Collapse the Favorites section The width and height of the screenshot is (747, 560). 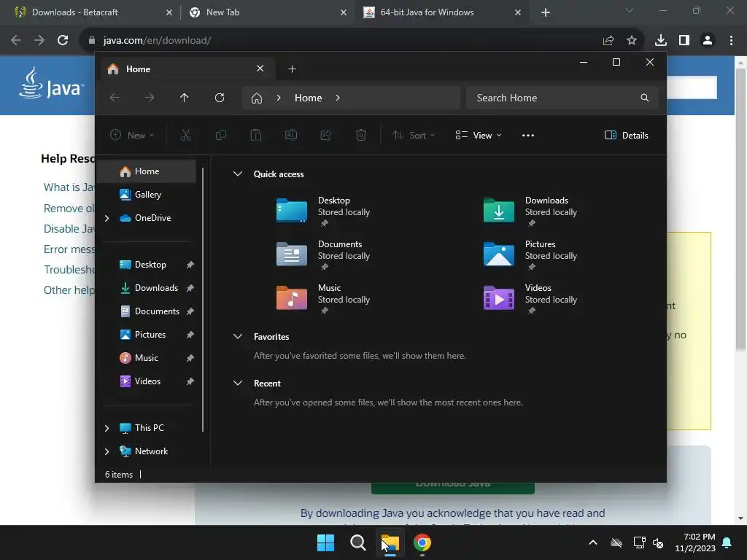(238, 337)
